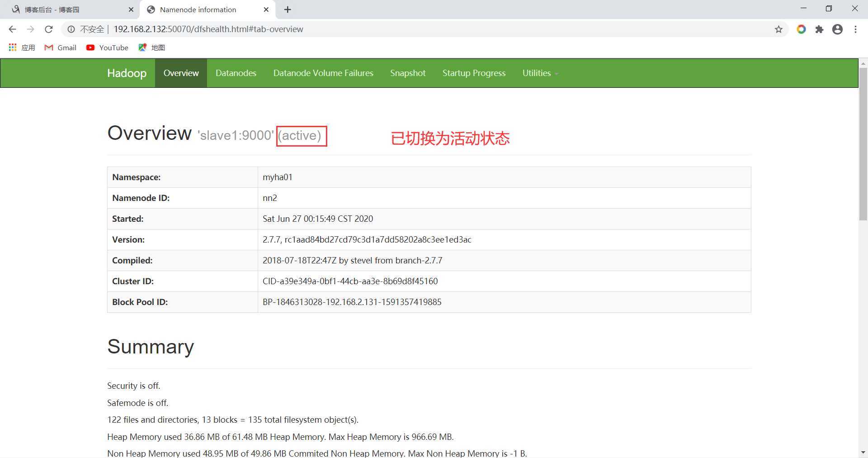The width and height of the screenshot is (868, 458).
Task: Click the 'Security is off.' line
Action: click(x=134, y=386)
